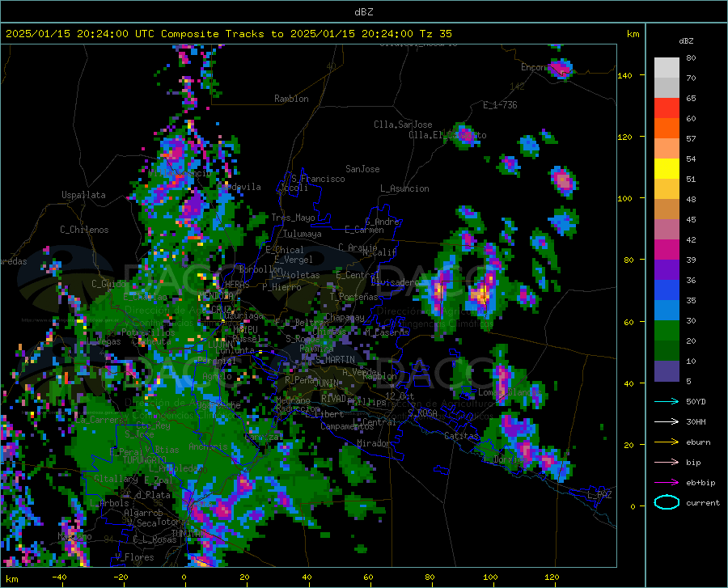Click the 'TUPUNGATO' map label
Screen dimensions: 728x588
pyautogui.click(x=144, y=460)
